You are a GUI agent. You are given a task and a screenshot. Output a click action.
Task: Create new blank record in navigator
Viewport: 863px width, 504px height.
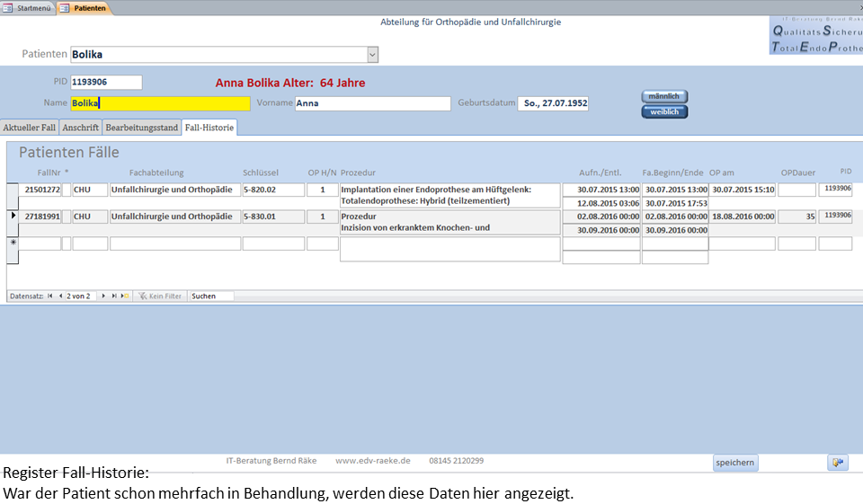pos(125,296)
